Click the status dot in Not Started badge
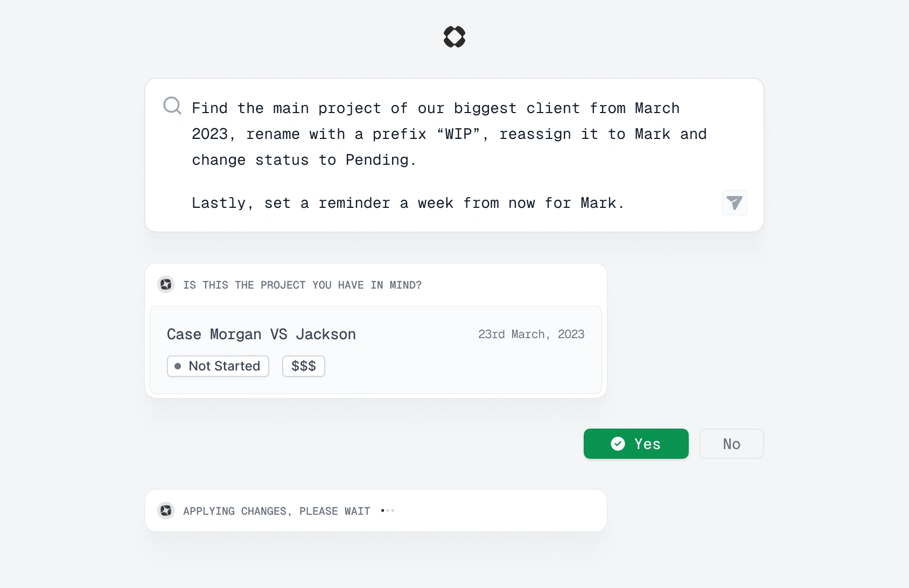 click(178, 366)
